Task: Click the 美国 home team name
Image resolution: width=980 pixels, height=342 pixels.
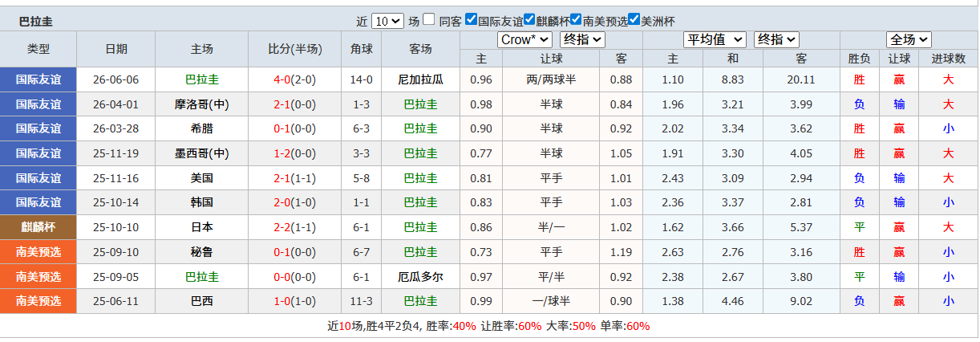Action: [x=202, y=178]
